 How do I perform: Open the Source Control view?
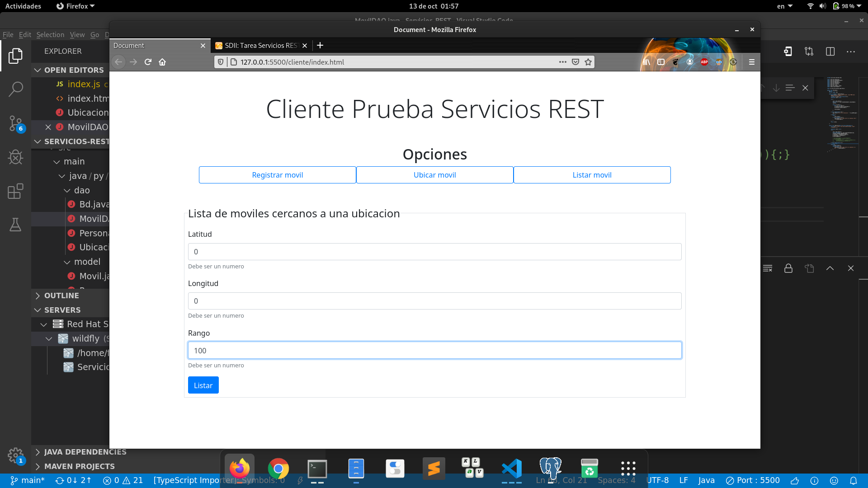[15, 123]
